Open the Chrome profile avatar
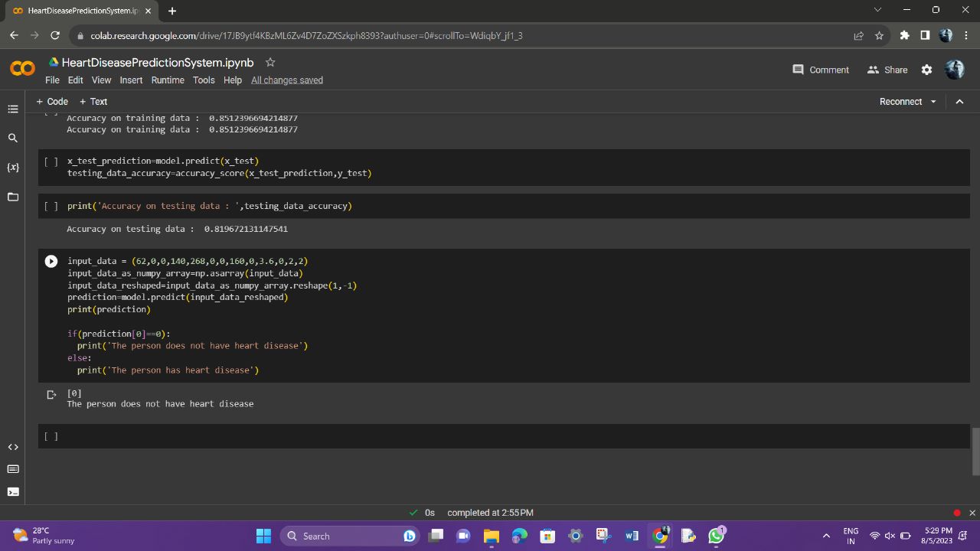The width and height of the screenshot is (980, 551). coord(946,35)
